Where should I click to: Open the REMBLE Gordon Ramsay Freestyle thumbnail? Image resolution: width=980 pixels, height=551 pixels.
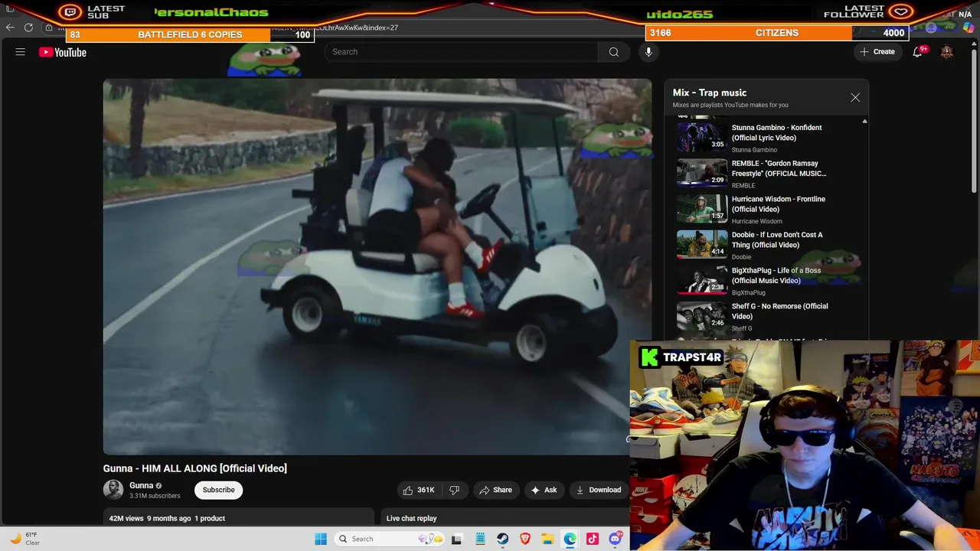[x=702, y=173]
